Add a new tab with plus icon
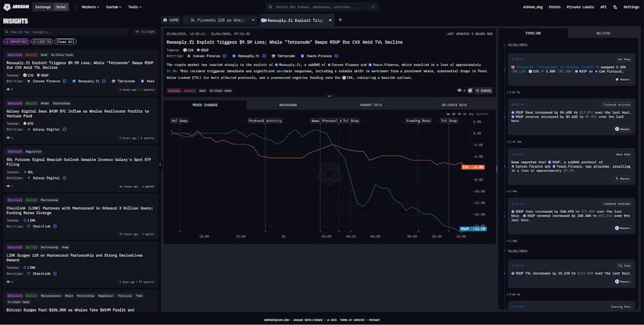 coord(340,20)
